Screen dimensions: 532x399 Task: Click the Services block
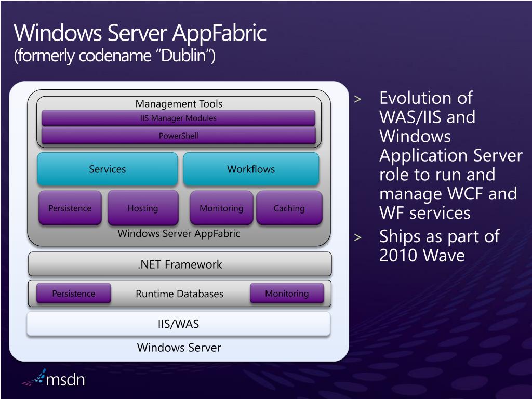tap(107, 169)
